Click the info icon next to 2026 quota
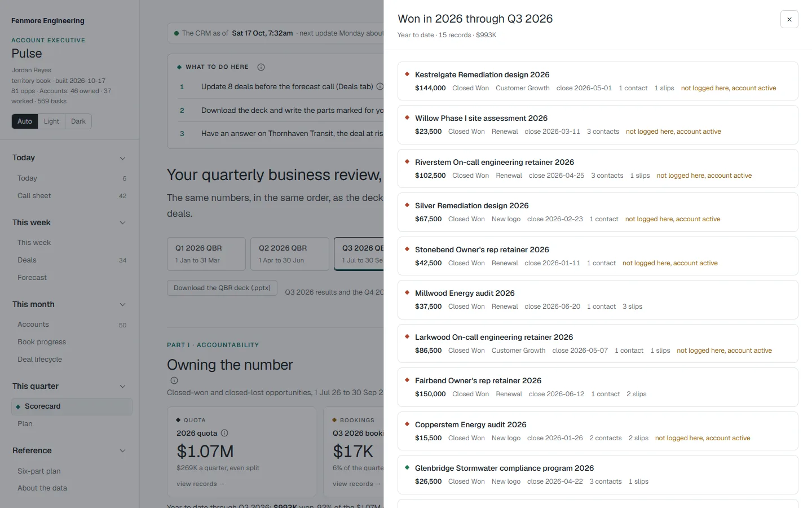This screenshot has width=812, height=508. click(224, 433)
